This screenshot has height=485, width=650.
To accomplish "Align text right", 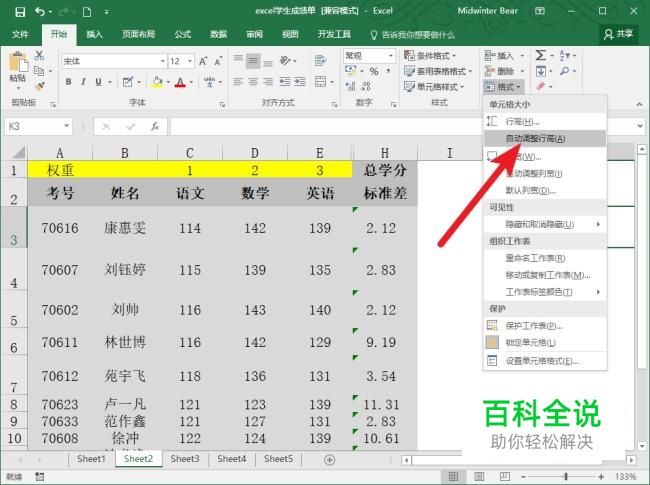I will [268, 82].
